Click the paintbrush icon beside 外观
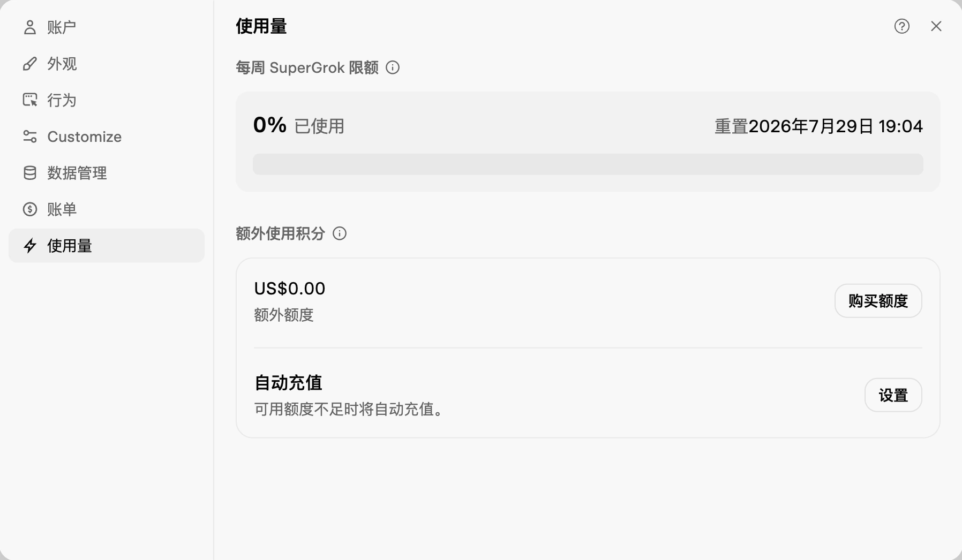 (30, 64)
